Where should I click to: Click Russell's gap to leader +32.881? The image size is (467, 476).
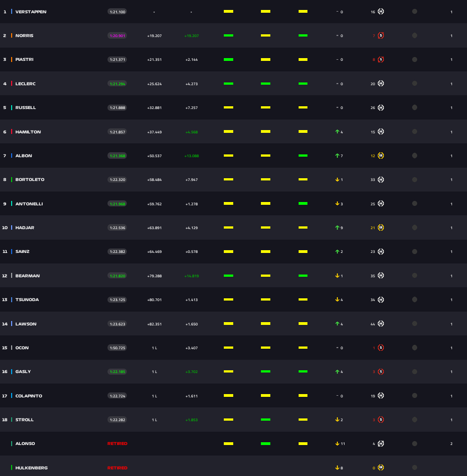coord(155,108)
